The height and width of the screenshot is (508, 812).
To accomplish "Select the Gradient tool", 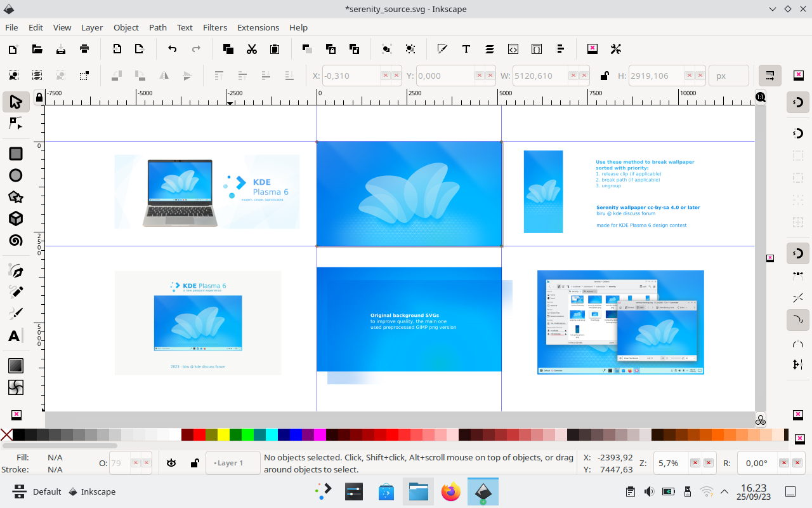I will (16, 366).
